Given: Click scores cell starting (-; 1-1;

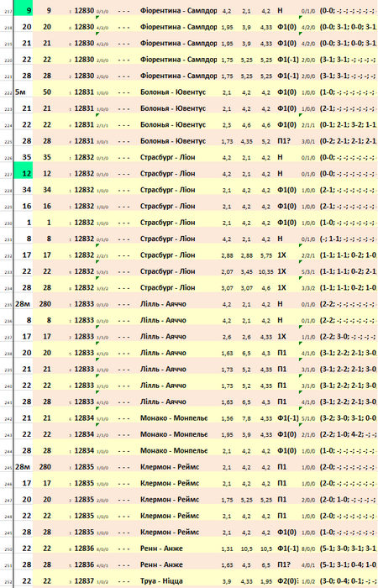Looking at the screenshot, I should (349, 239).
